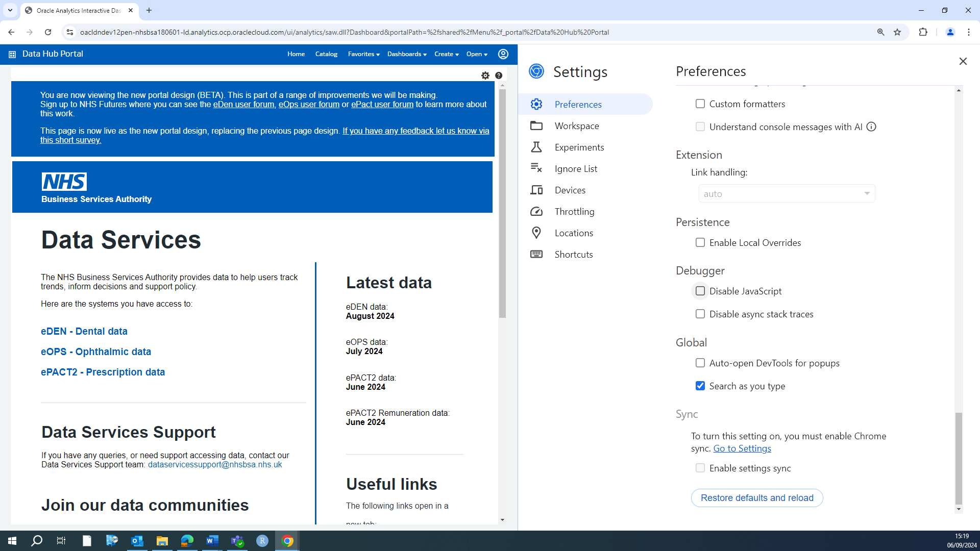
Task: Open the Data Hub Portal grid icon
Action: click(12, 54)
